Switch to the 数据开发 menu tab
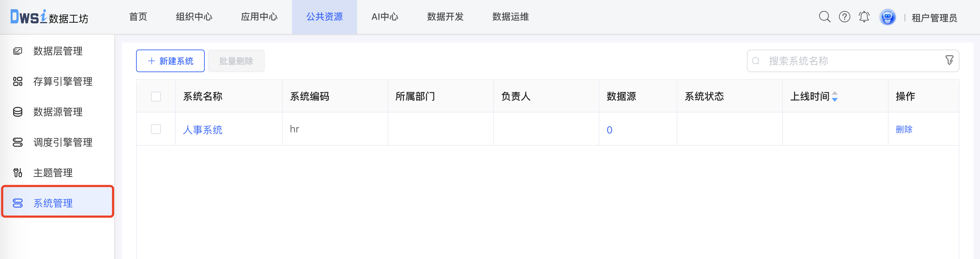980x259 pixels. [x=446, y=17]
